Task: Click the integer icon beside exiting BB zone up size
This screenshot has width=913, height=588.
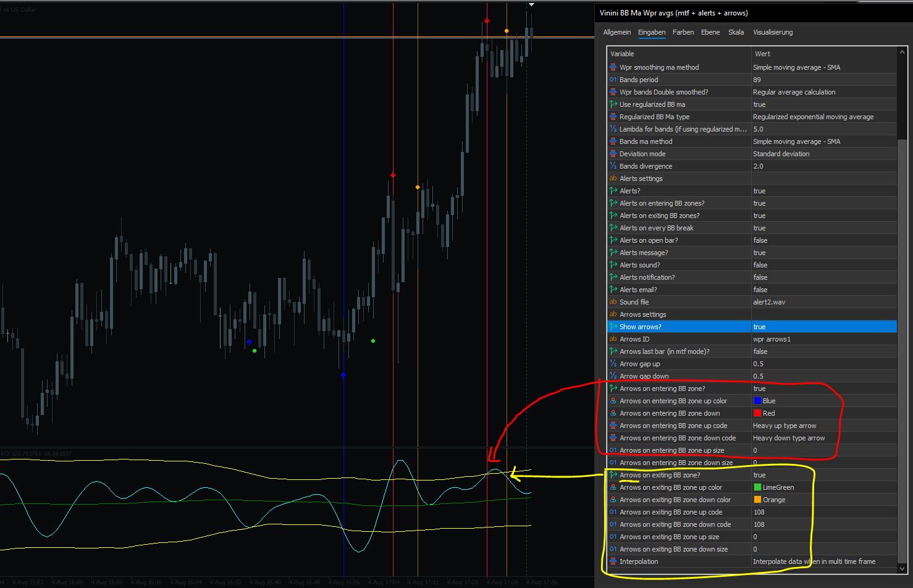Action: (x=613, y=537)
